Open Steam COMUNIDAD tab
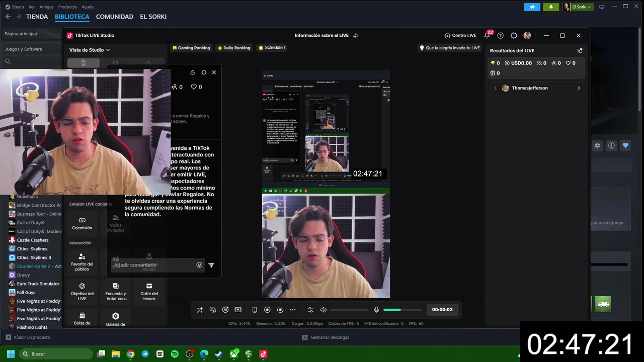The height and width of the screenshot is (362, 644). coord(115,17)
